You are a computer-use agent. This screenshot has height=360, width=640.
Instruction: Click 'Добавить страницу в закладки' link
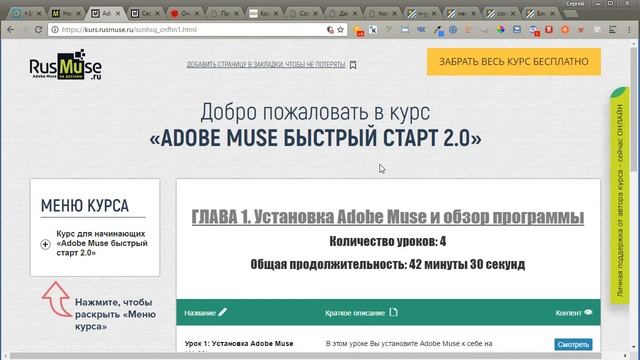click(x=266, y=64)
